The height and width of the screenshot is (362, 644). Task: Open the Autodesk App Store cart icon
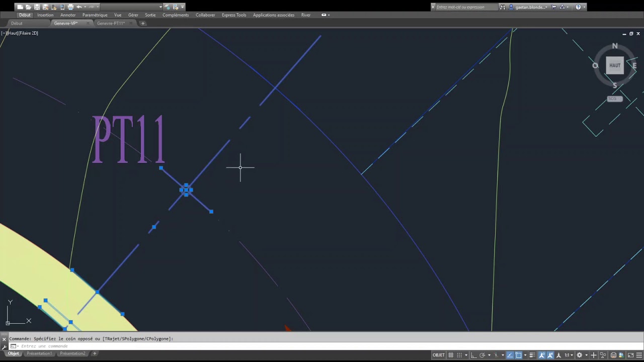point(553,7)
